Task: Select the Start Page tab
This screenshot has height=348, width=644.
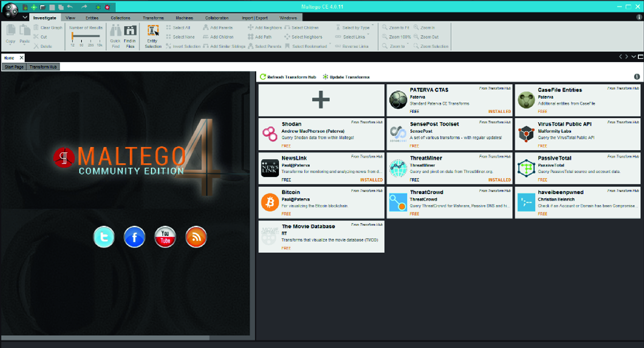Action: (14, 67)
